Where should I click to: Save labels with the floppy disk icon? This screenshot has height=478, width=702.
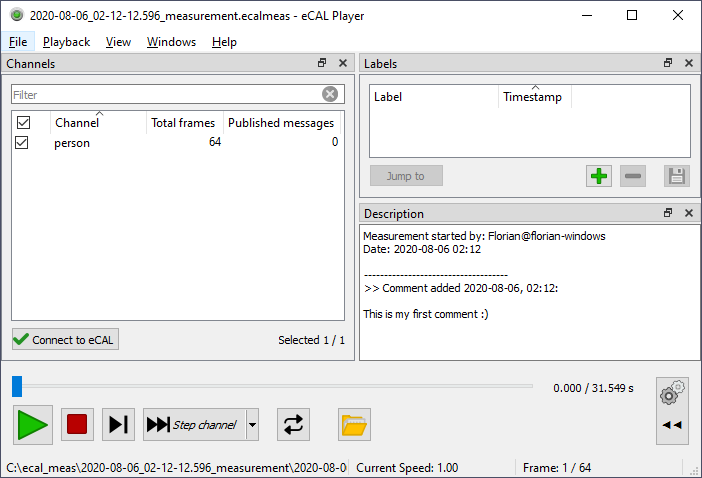pos(677,176)
